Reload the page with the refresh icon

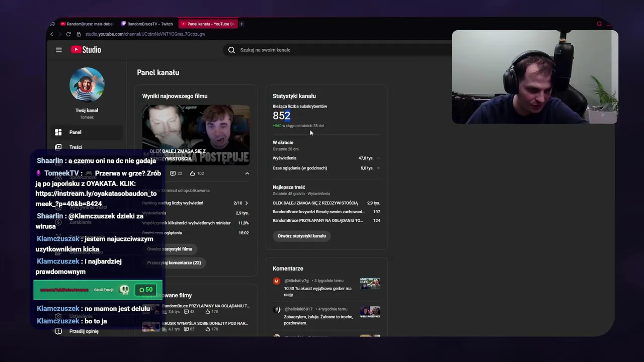tap(68, 34)
